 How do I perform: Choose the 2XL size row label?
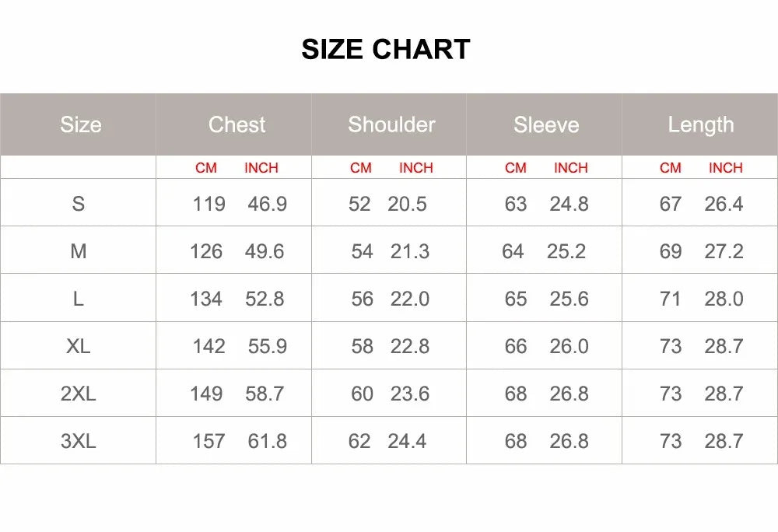(x=78, y=394)
